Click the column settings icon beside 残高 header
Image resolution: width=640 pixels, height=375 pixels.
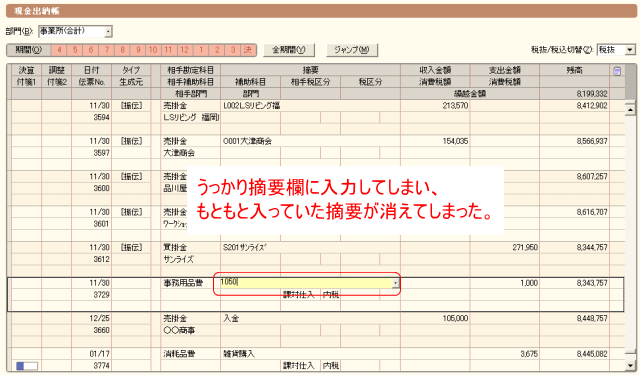(x=617, y=71)
